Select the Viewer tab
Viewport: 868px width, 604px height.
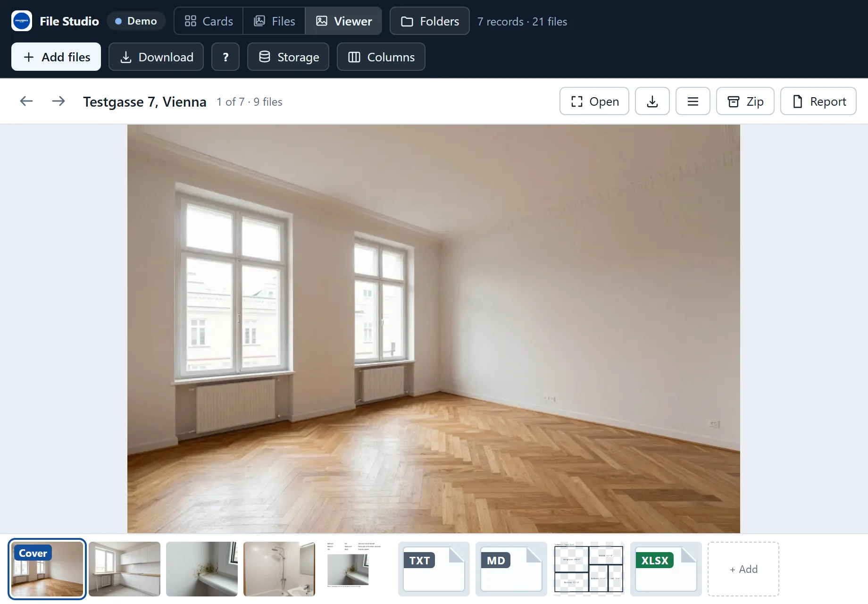(344, 21)
